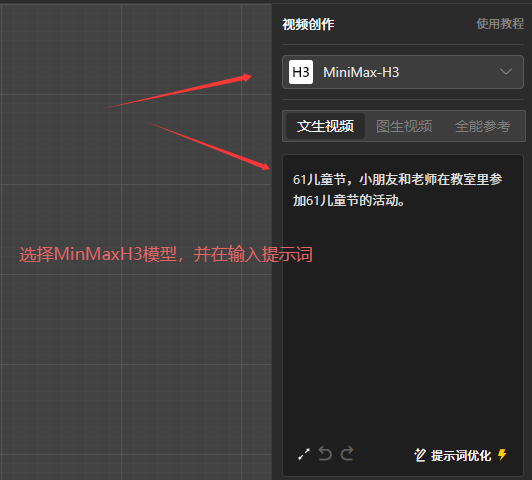
Task: Open the 使用教程 tutorial link
Action: 500,24
